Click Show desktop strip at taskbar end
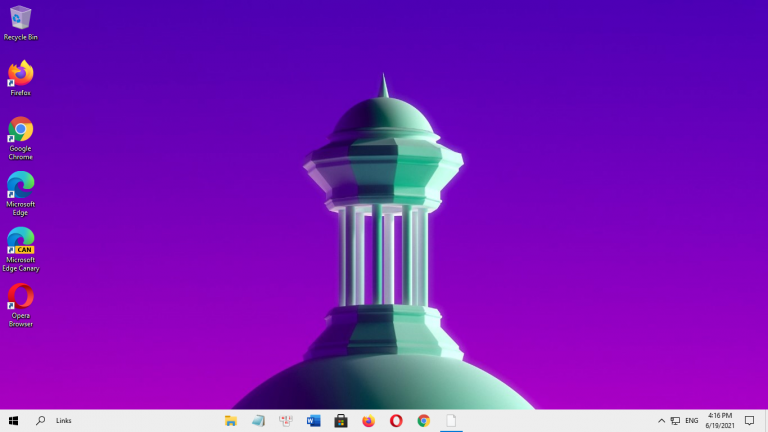The height and width of the screenshot is (432, 768). (766, 421)
